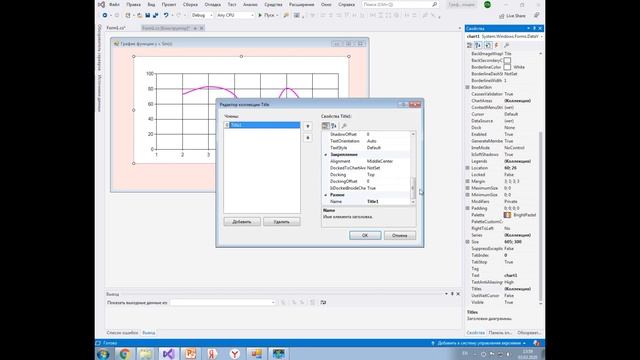The height and width of the screenshot is (360, 640).
Task: Click the green Start run arrow
Action: pos(260,15)
